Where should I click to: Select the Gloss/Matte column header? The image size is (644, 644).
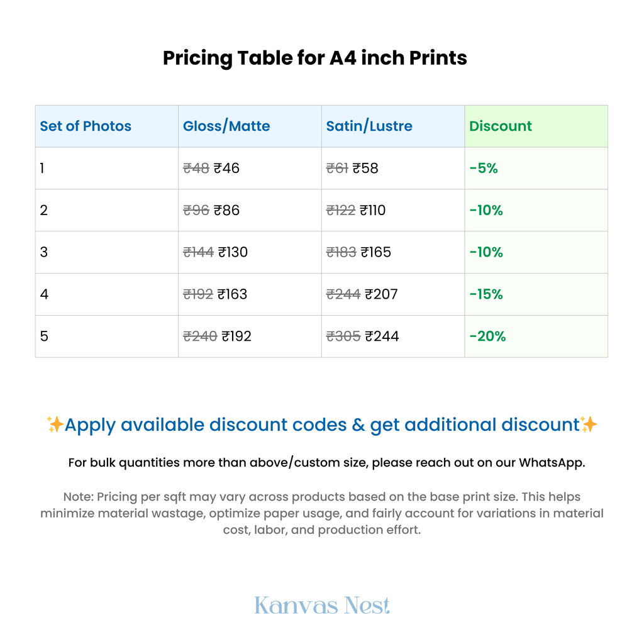point(250,126)
